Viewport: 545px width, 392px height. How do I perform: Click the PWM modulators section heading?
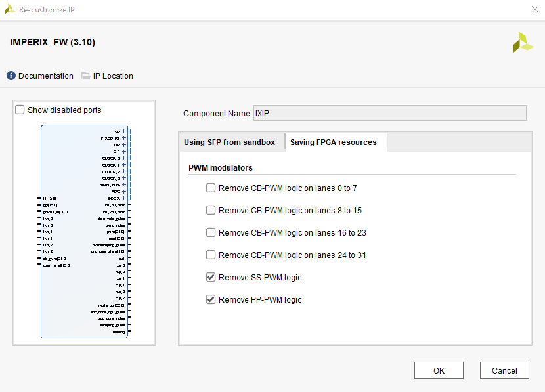221,168
